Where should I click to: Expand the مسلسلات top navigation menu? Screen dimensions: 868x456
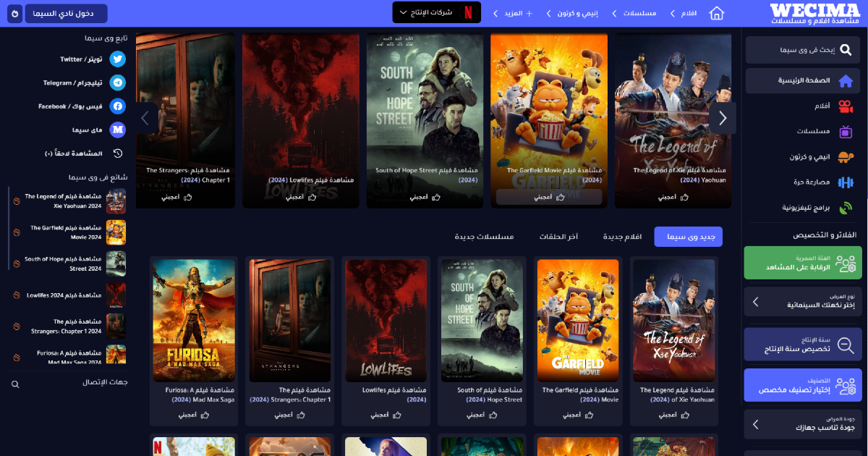tap(634, 13)
